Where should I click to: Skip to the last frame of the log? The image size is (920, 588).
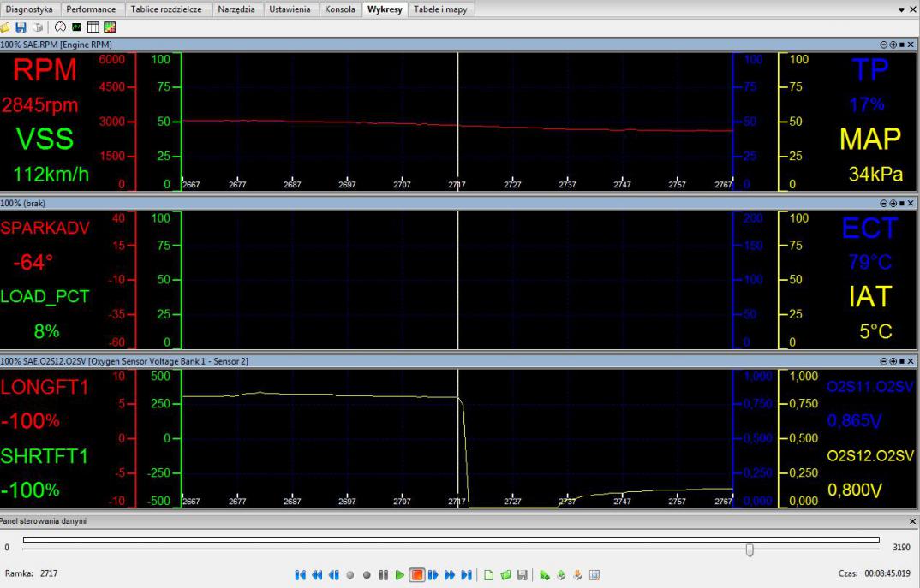(x=467, y=573)
